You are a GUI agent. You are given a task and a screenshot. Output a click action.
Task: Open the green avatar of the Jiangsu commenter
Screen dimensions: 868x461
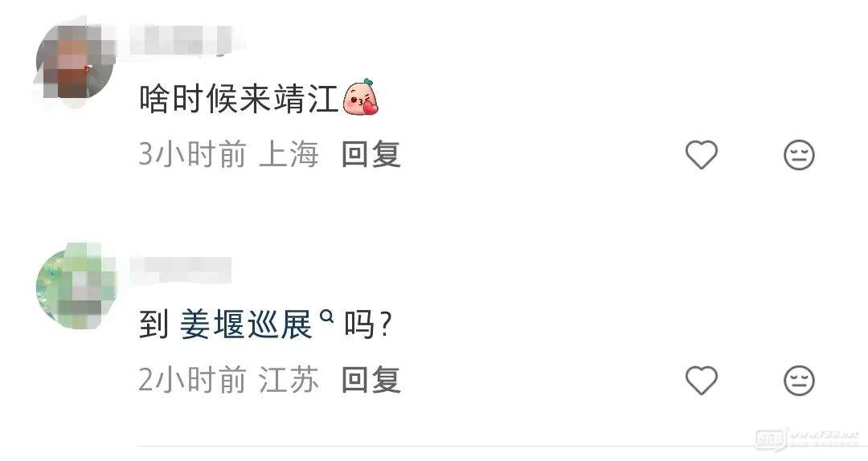[75, 287]
